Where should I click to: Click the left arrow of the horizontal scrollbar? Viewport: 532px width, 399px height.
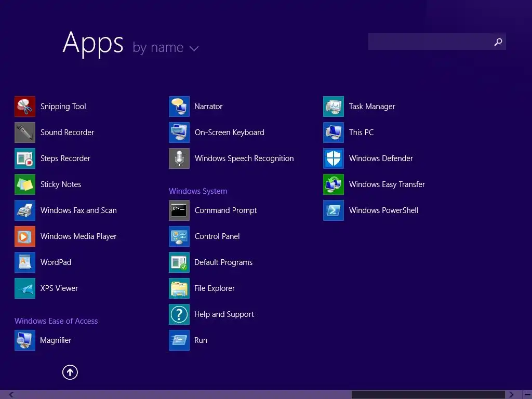(x=11, y=395)
